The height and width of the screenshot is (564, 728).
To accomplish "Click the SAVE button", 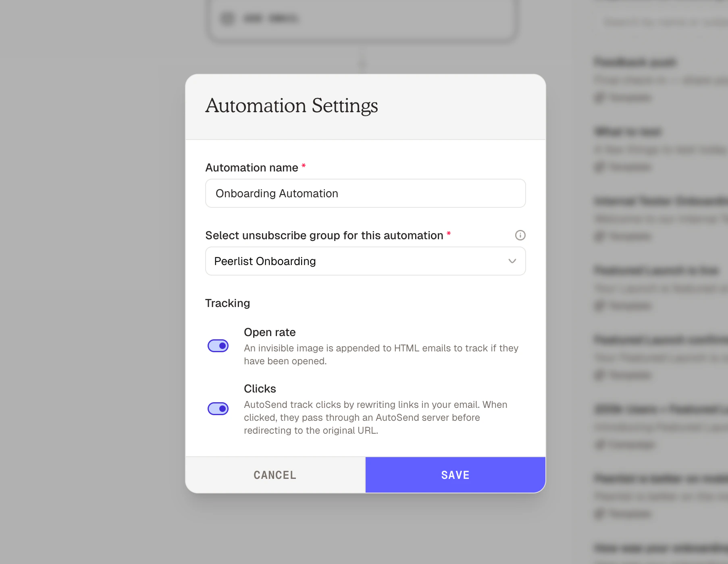I will pos(455,475).
